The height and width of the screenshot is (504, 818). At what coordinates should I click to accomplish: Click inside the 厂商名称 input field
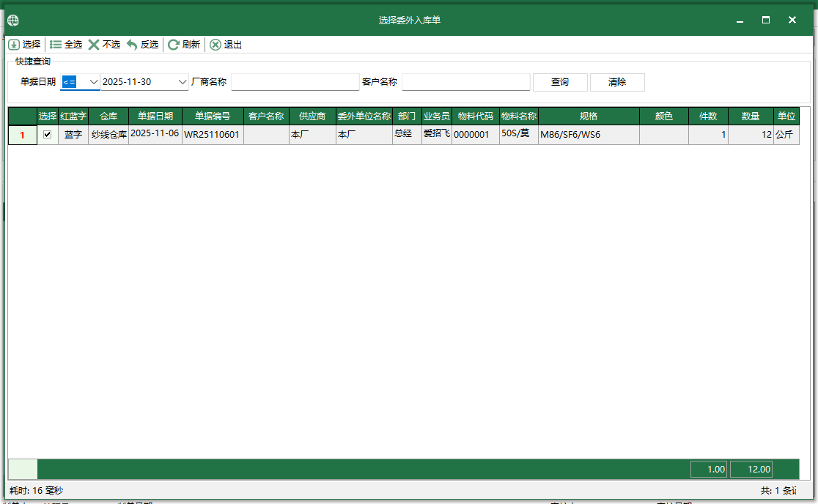coord(295,81)
